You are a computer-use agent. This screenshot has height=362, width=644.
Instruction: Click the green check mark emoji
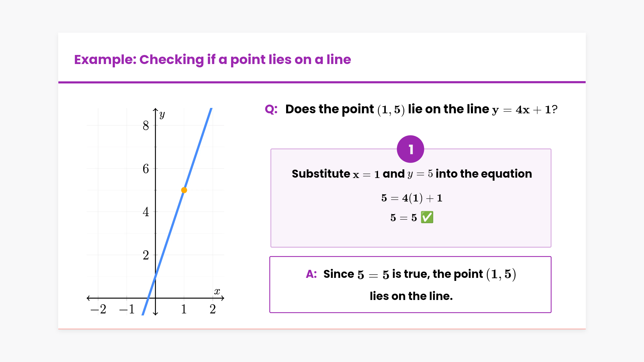(427, 217)
